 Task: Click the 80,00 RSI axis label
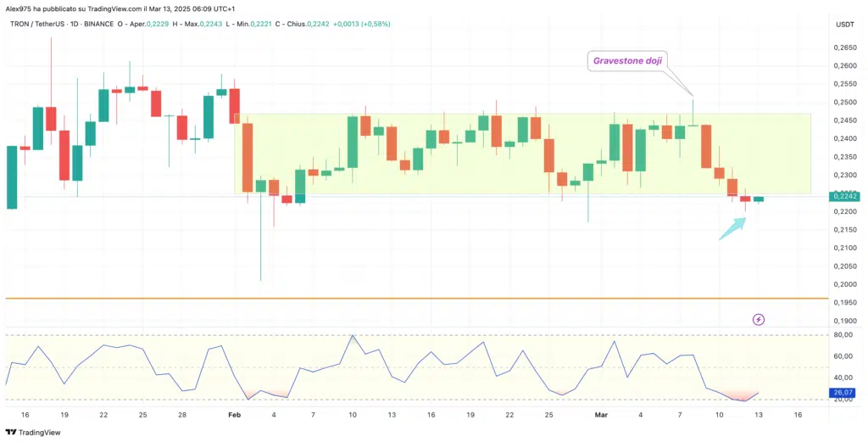click(843, 335)
